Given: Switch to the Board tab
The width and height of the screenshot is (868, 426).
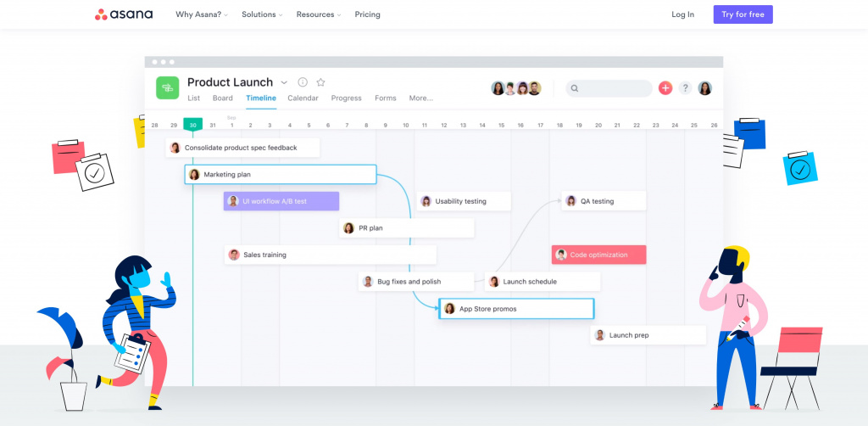Looking at the screenshot, I should point(223,98).
